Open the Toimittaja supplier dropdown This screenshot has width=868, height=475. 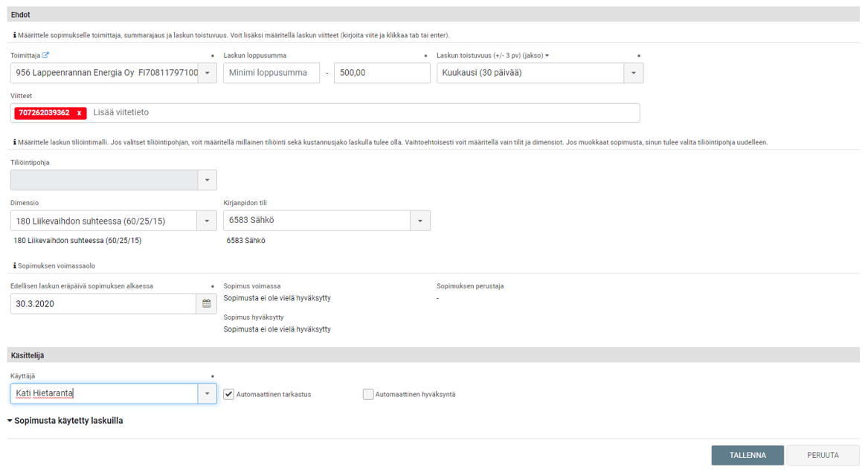pyautogui.click(x=207, y=73)
